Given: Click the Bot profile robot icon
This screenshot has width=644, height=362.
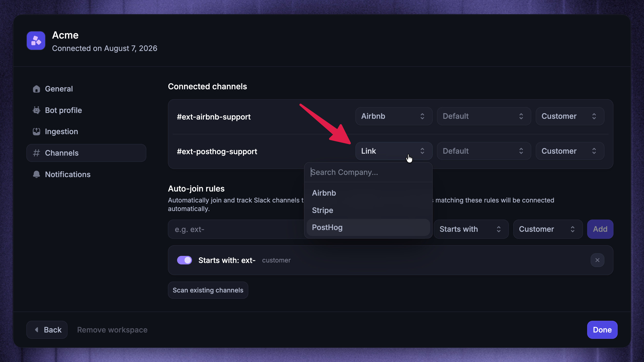Looking at the screenshot, I should [x=37, y=110].
